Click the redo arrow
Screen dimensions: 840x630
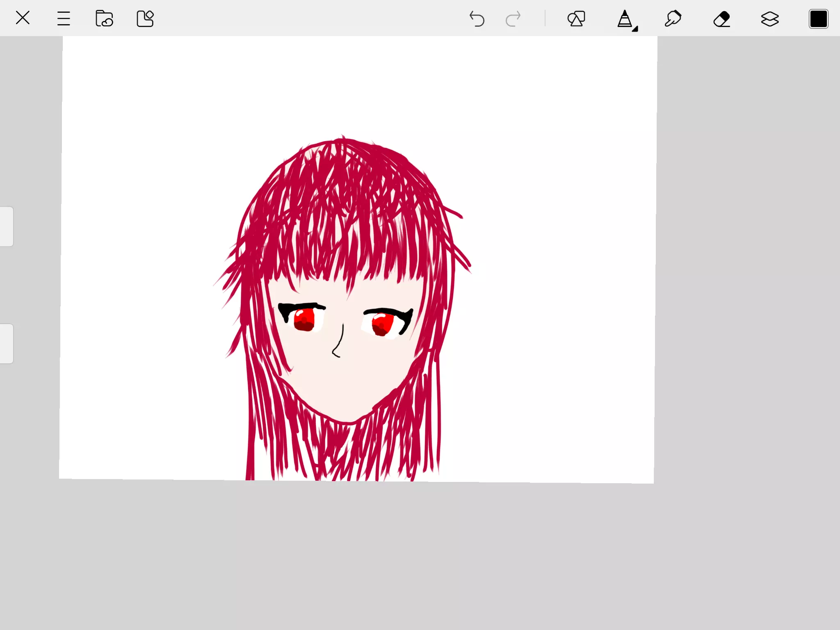point(513,18)
